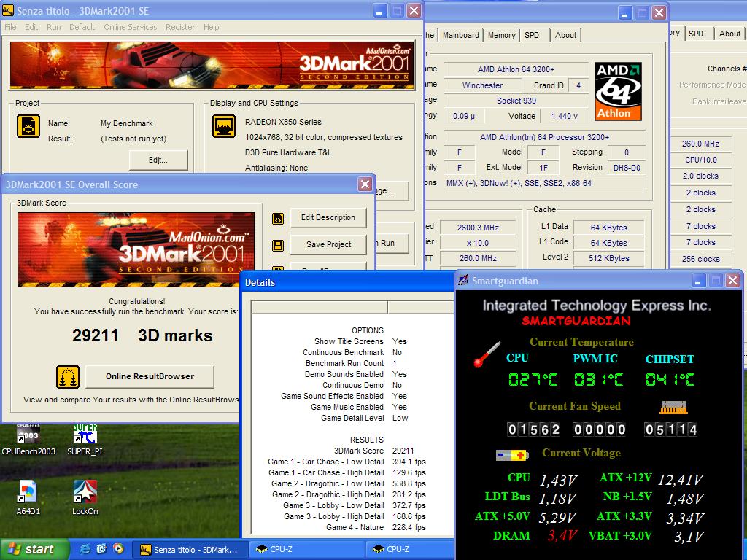Viewport: 747px width, 560px height.
Task: Open the Edit menu in 3DMark2001
Action: coord(31,27)
